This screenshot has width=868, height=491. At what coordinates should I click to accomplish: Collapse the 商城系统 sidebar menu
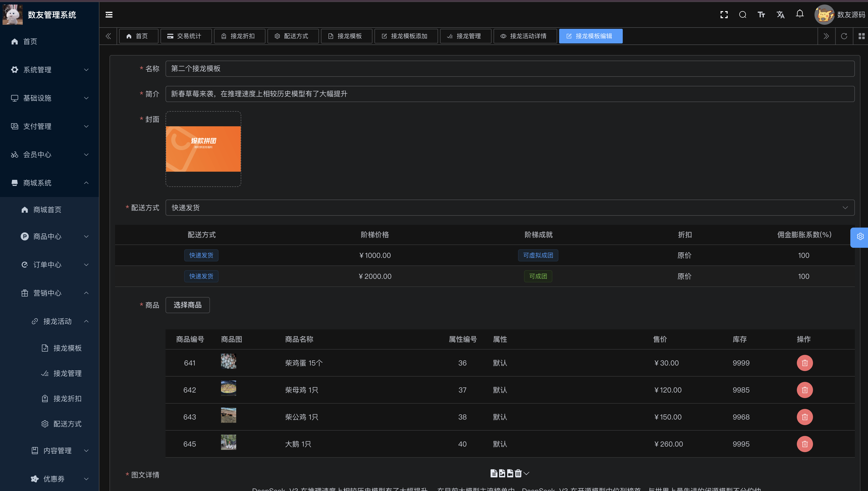pyautogui.click(x=49, y=183)
